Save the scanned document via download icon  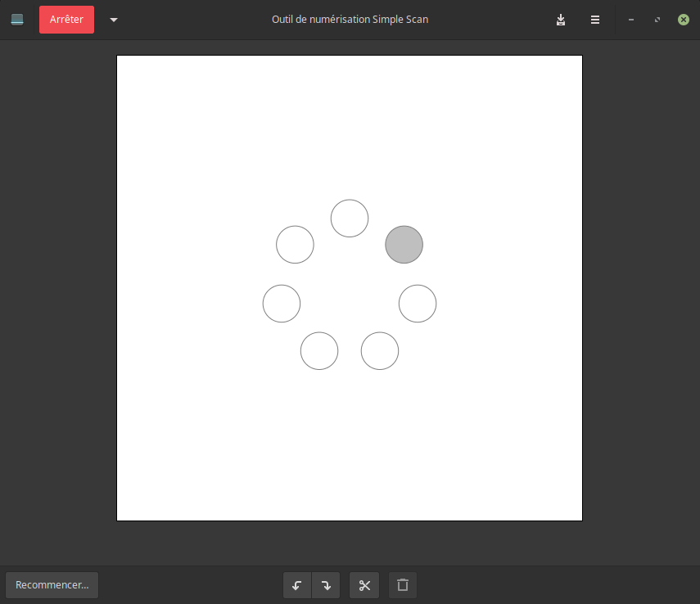click(561, 20)
